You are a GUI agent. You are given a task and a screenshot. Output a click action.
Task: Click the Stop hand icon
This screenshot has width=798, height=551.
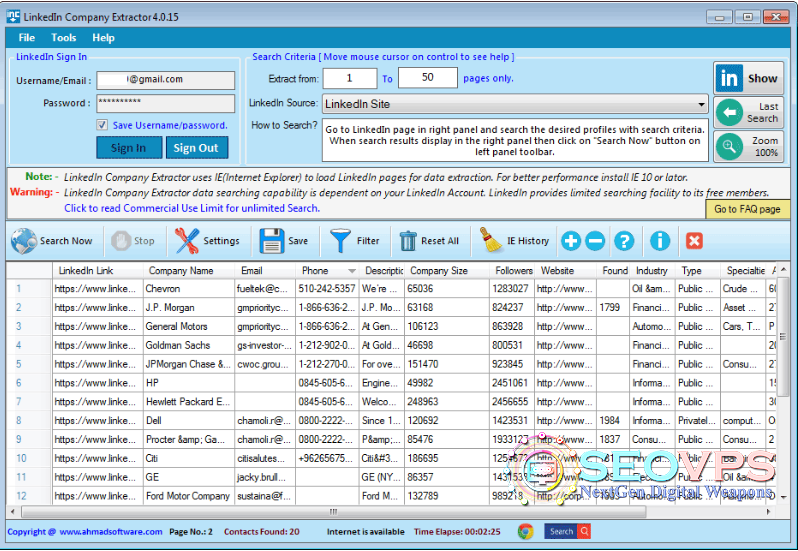point(121,241)
